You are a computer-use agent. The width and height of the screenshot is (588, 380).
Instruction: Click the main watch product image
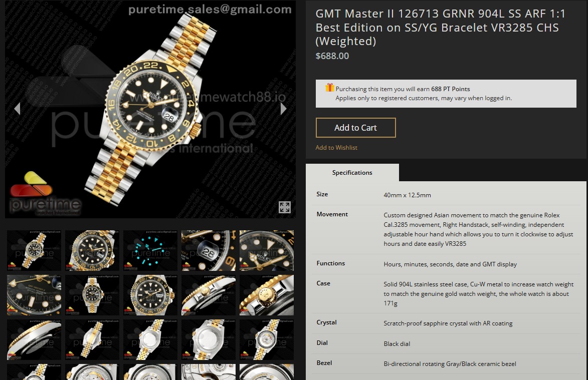[150, 109]
